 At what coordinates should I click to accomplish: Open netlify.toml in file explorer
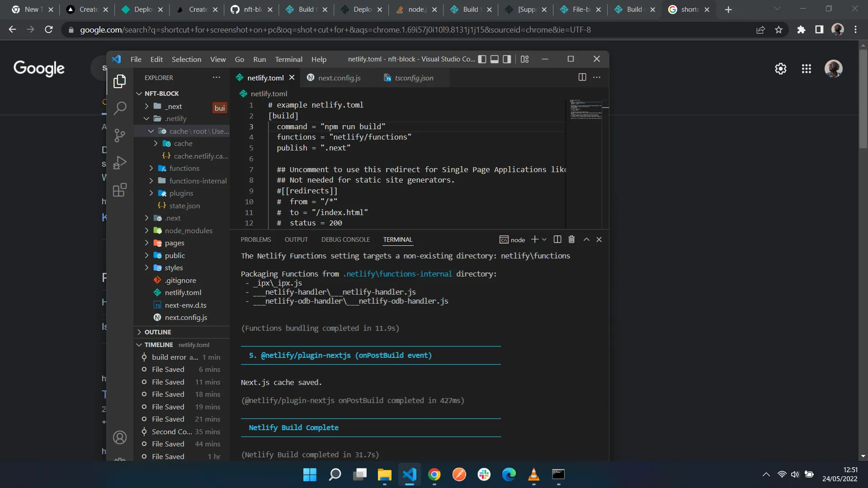pos(183,293)
